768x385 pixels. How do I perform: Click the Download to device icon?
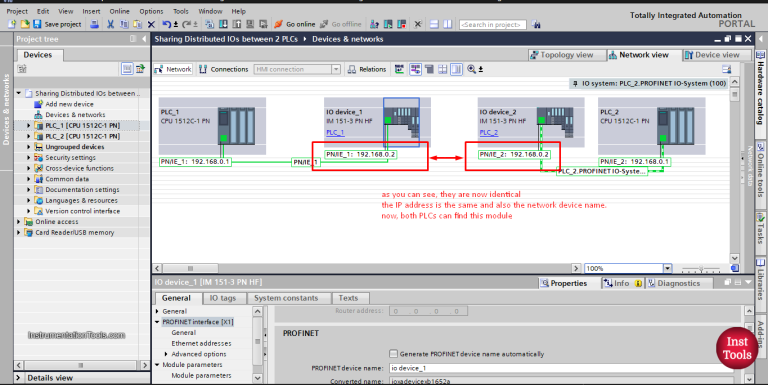tap(223, 24)
